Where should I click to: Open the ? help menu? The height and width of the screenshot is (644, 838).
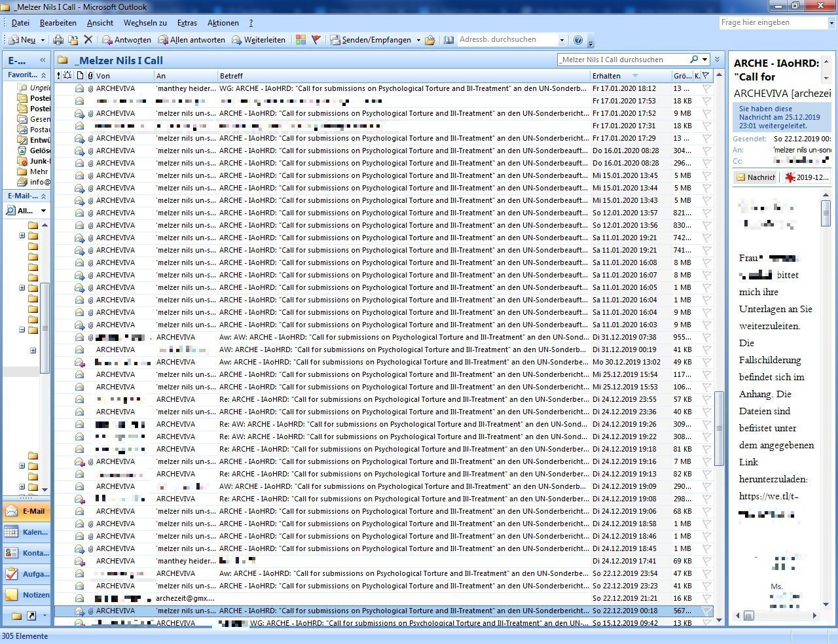(x=251, y=22)
